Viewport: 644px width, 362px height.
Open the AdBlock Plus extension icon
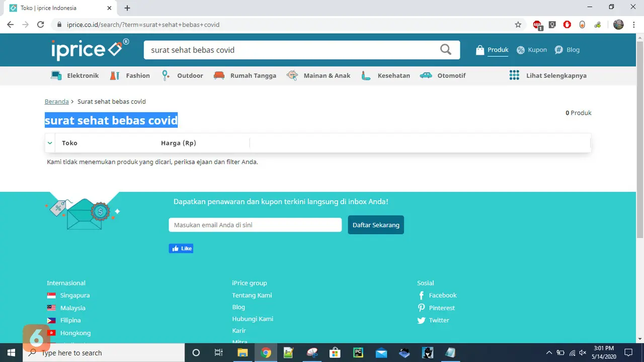click(x=537, y=25)
